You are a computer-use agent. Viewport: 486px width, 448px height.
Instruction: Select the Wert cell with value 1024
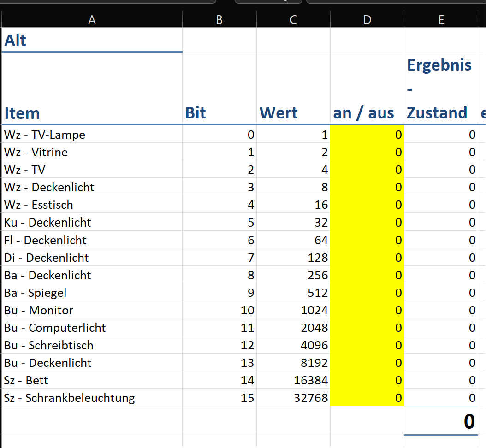(293, 310)
